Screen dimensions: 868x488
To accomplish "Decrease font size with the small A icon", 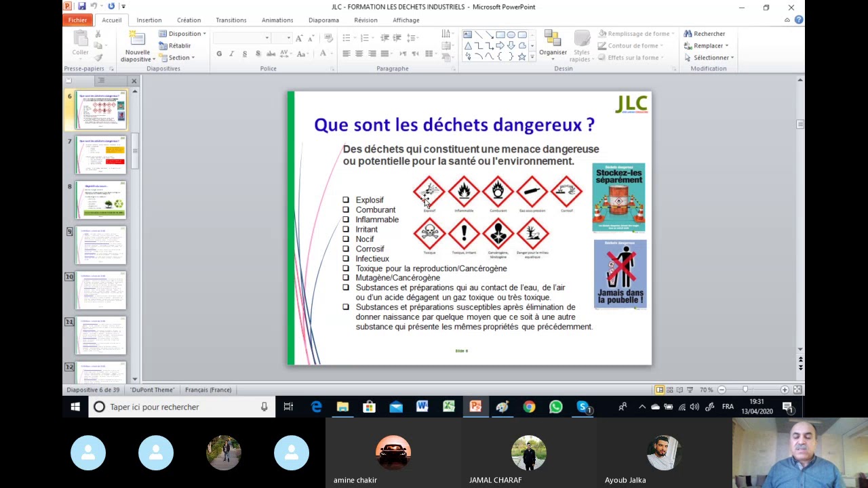I will coord(310,38).
